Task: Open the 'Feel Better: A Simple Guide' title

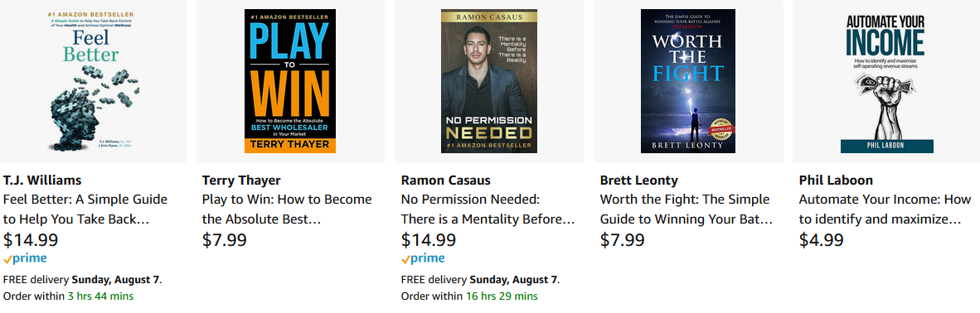Action: (x=85, y=210)
